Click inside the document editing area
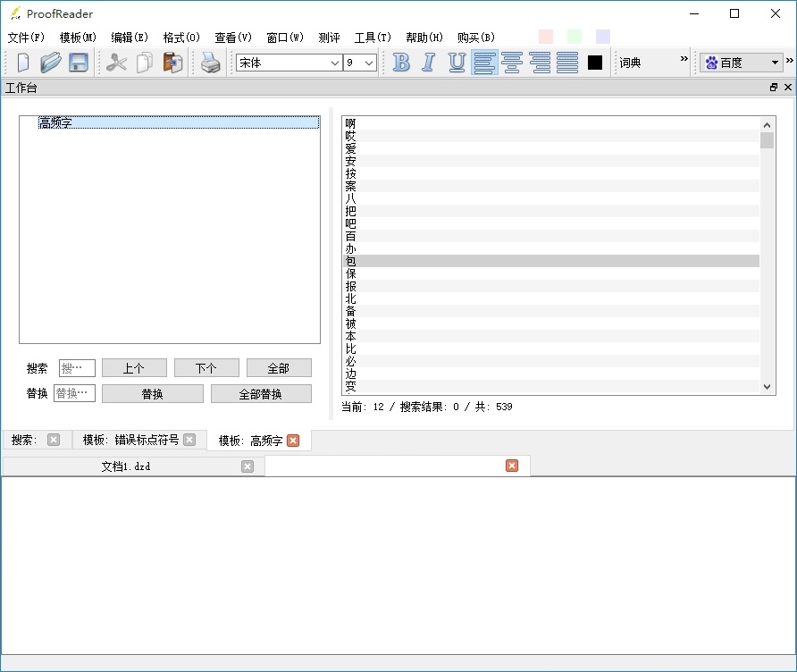The width and height of the screenshot is (797, 672). pyautogui.click(x=398, y=566)
